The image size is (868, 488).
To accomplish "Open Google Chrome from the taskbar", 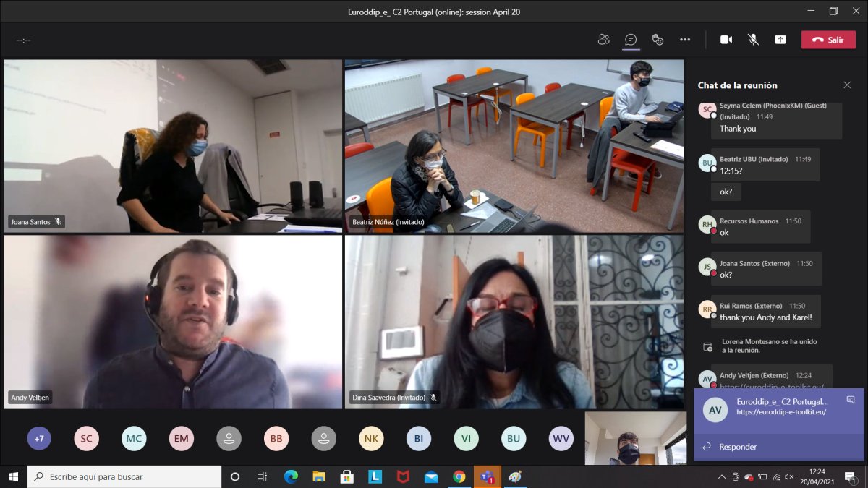I will point(459,477).
